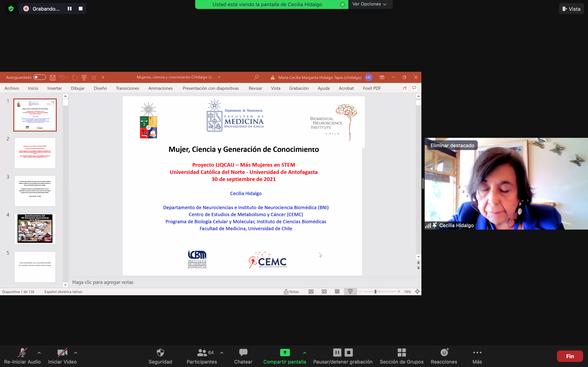Toggle the Autoguardado switch
588x367 pixels.
[40, 77]
